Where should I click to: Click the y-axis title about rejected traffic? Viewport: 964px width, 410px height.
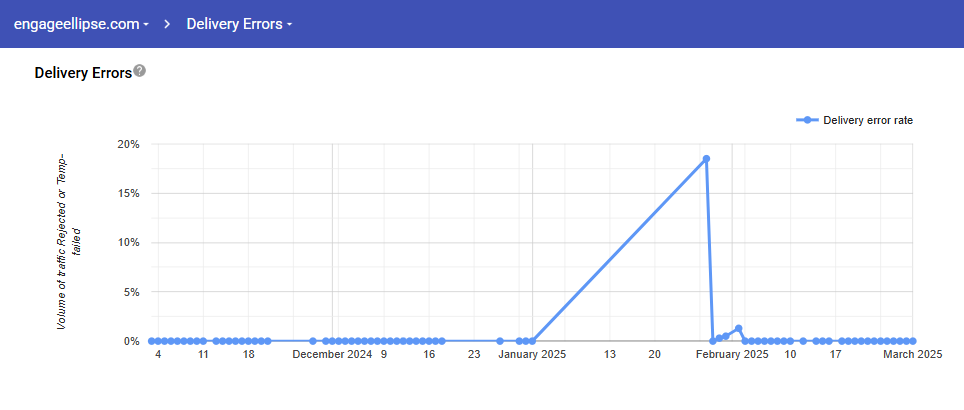coord(69,242)
